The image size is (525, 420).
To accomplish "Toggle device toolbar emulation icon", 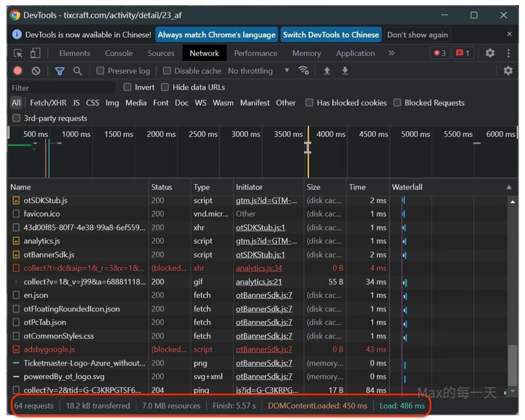I will point(35,53).
